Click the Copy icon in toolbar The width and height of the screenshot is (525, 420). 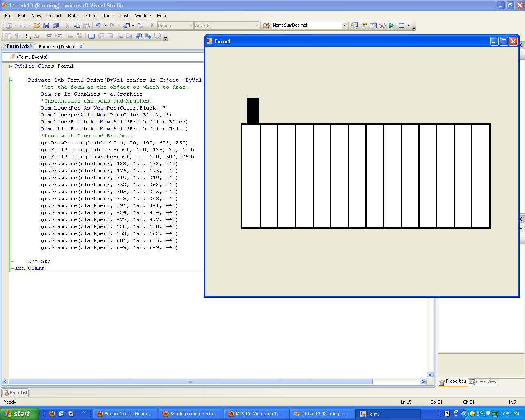[x=77, y=25]
